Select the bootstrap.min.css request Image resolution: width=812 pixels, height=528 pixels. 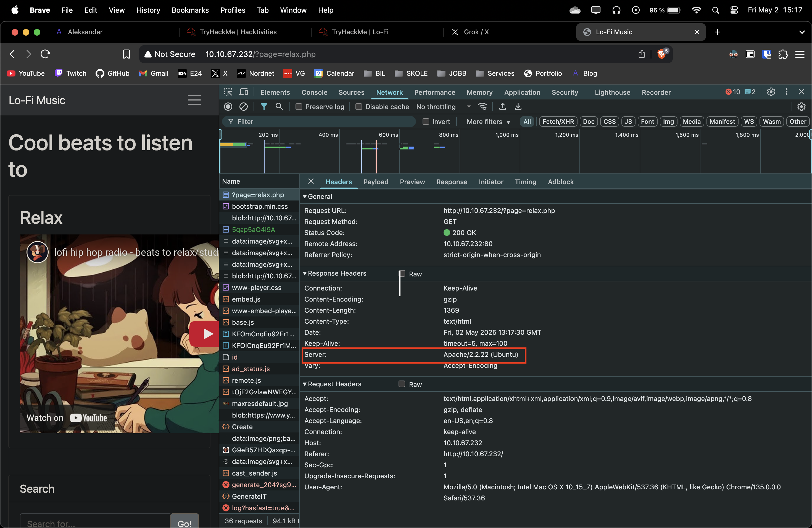click(259, 206)
